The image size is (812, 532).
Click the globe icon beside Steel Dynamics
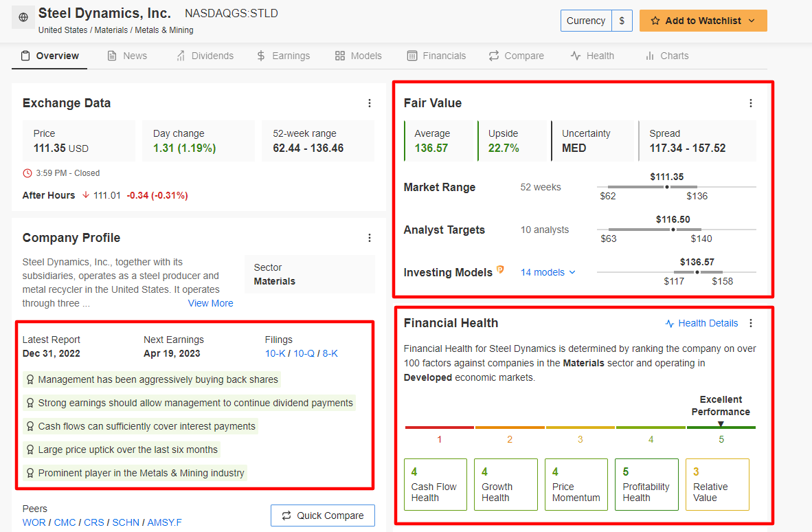coord(23,17)
